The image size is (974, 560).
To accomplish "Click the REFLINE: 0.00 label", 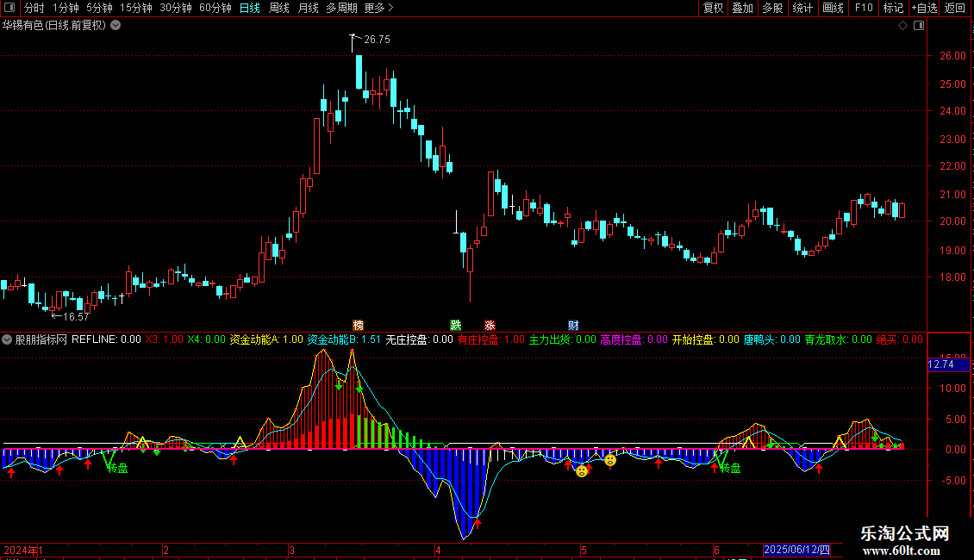I will [106, 339].
